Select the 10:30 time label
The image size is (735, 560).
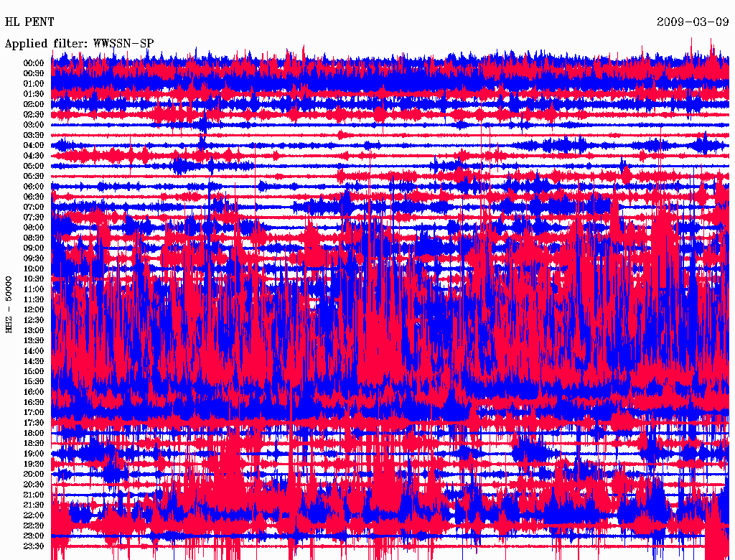coord(34,279)
